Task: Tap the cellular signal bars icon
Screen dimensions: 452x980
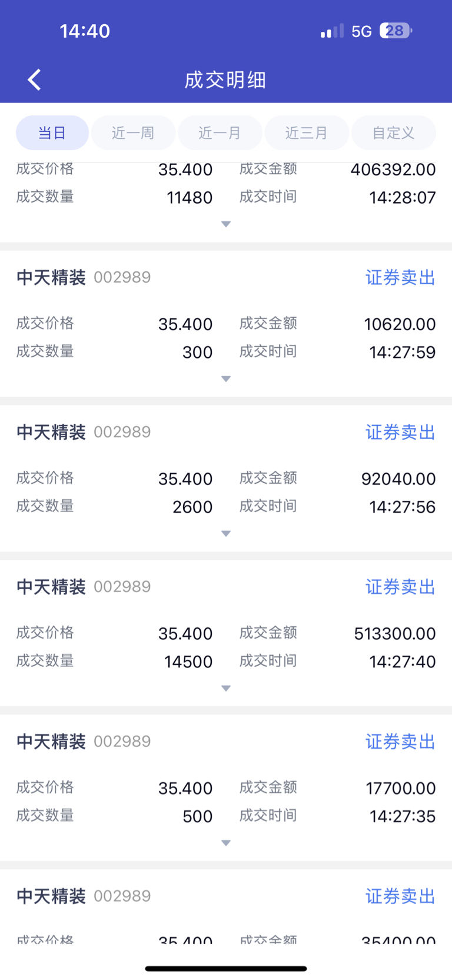Action: [332, 31]
